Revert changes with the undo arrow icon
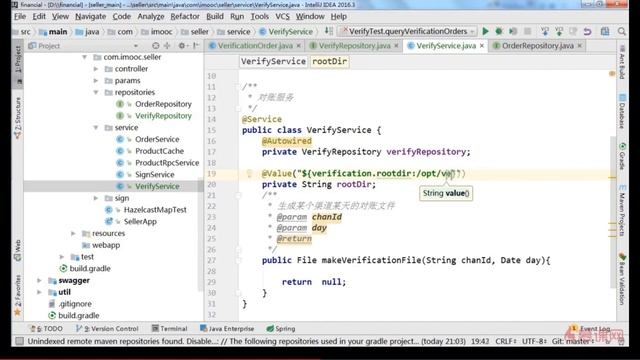Viewport: 640px width, 360px height. coord(587,31)
